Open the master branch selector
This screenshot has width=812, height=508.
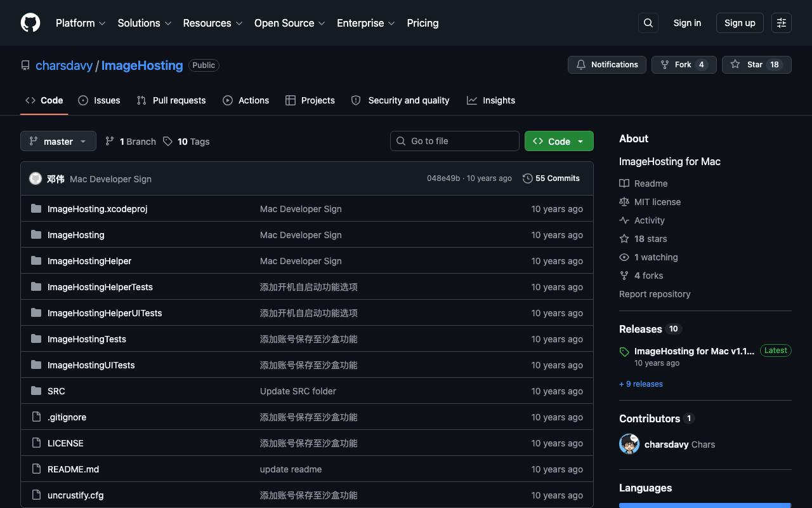pyautogui.click(x=58, y=141)
